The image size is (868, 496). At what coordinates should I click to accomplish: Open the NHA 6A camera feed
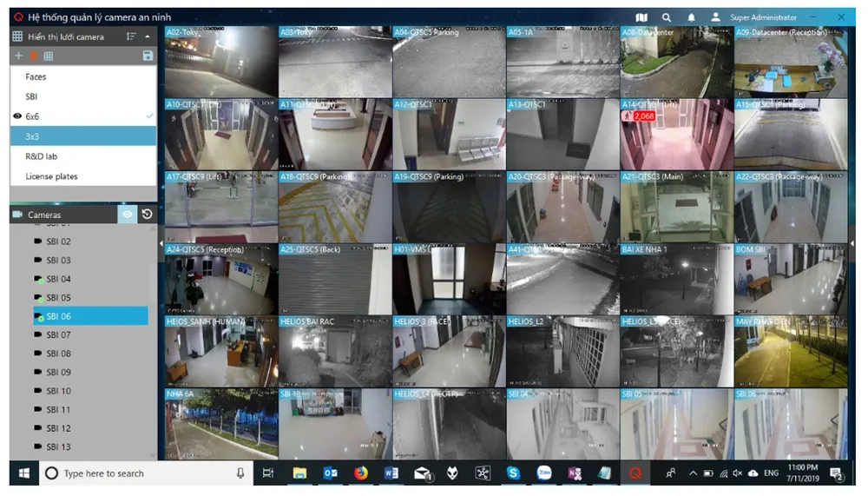pos(221,424)
